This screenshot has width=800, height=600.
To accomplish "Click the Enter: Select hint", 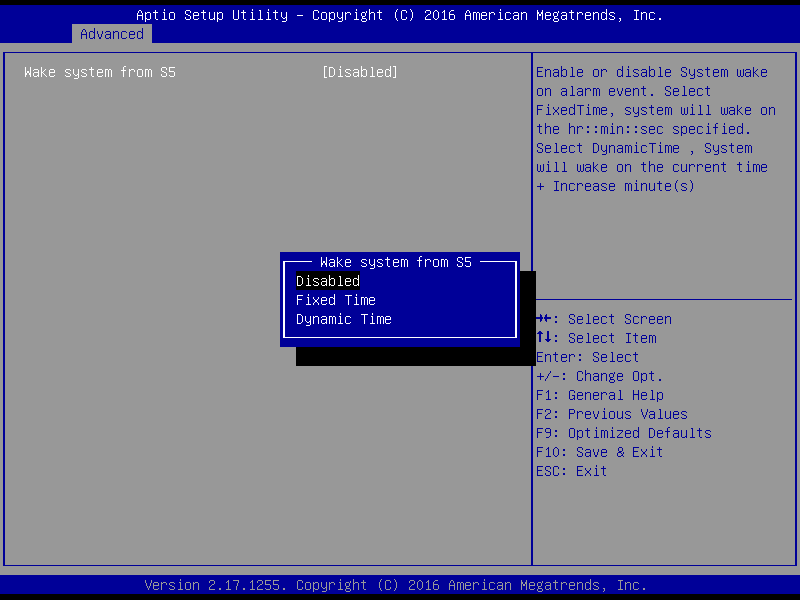I will coord(588,357).
